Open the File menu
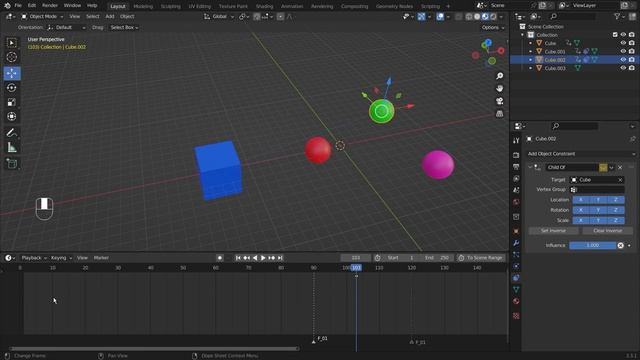The height and width of the screenshot is (360, 640). pos(18,6)
